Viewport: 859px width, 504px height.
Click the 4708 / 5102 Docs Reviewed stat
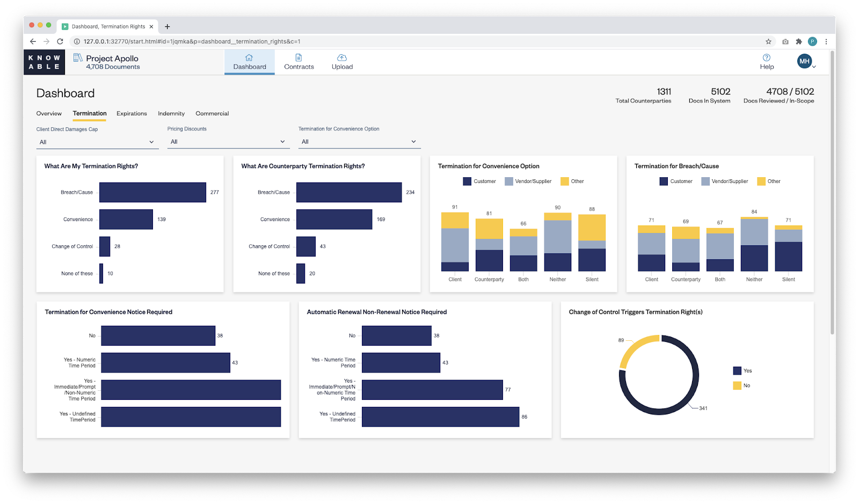tap(778, 96)
